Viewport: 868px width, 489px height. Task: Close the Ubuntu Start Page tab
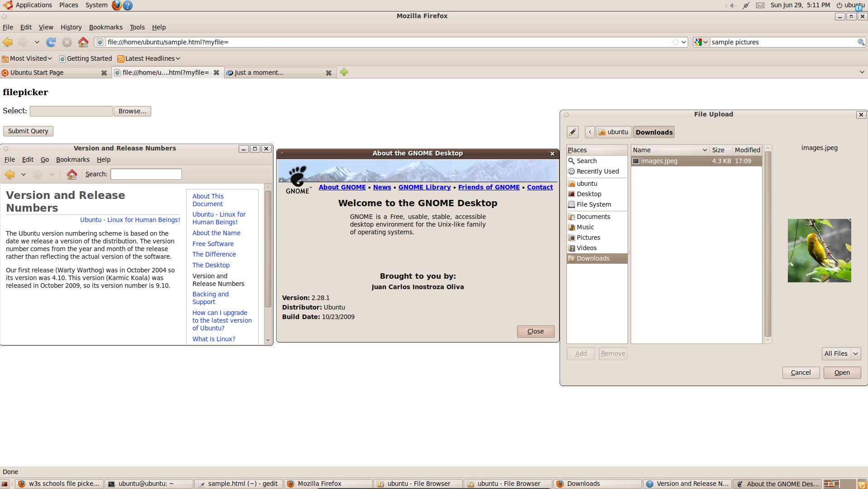104,73
